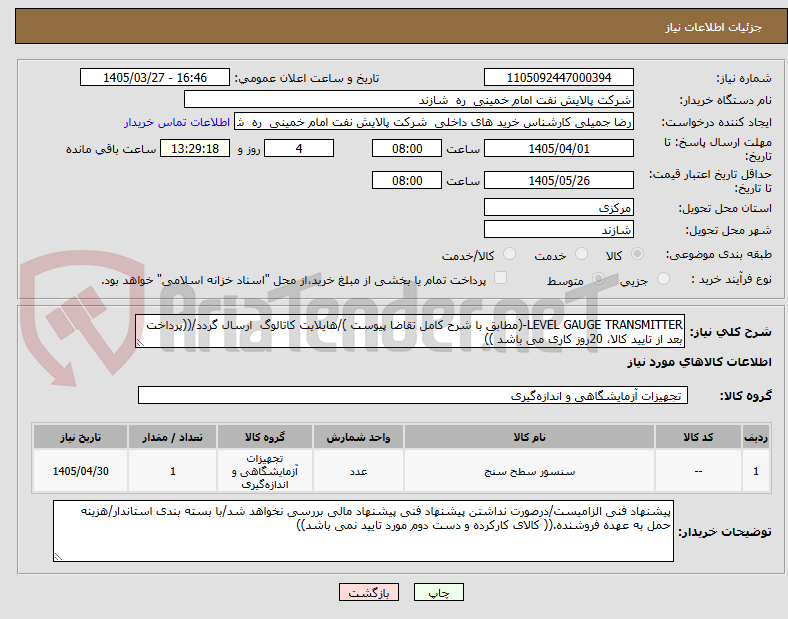Click the price validity date 1405/05/26 field
This screenshot has height=619, width=788.
(x=558, y=180)
